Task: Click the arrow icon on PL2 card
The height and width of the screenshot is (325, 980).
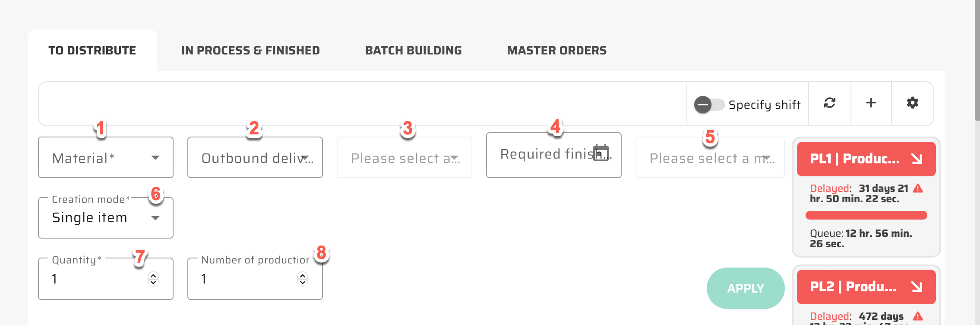Action: coord(917,287)
